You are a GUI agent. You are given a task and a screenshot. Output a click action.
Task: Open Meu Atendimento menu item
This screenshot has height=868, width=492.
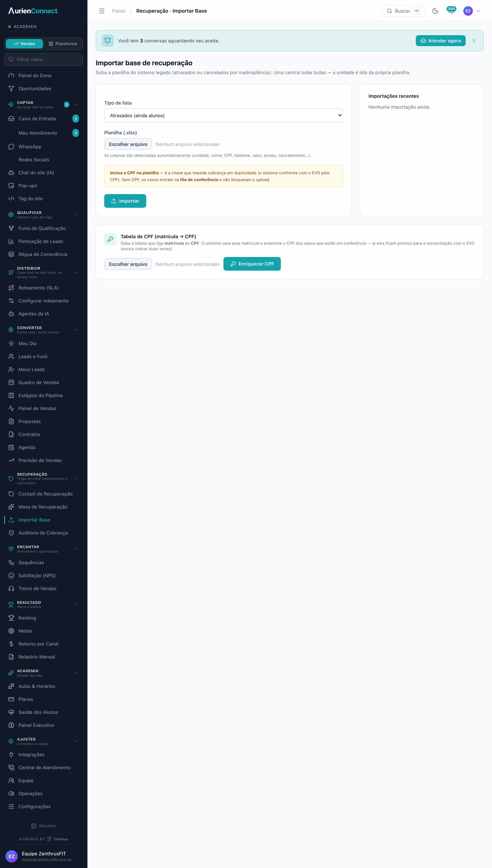43,133
